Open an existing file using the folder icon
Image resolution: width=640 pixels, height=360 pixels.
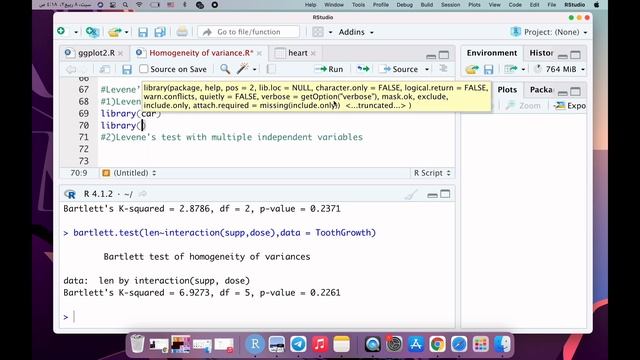pos(115,32)
